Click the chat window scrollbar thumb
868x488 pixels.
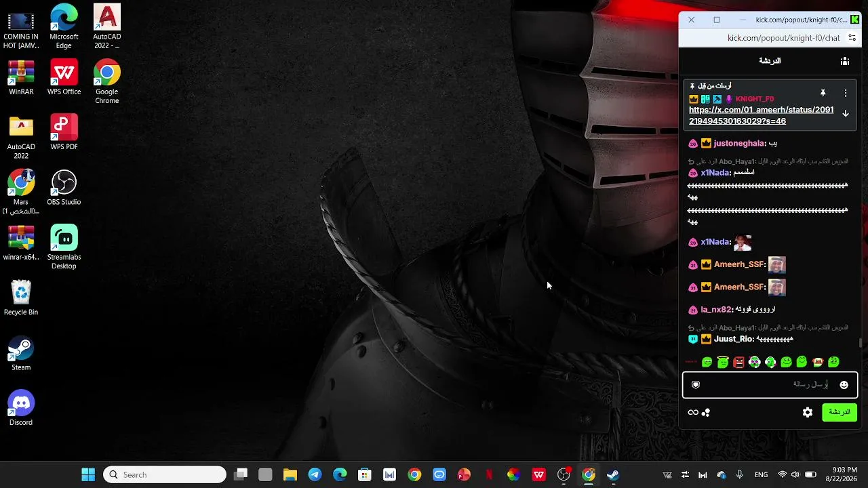(861, 343)
